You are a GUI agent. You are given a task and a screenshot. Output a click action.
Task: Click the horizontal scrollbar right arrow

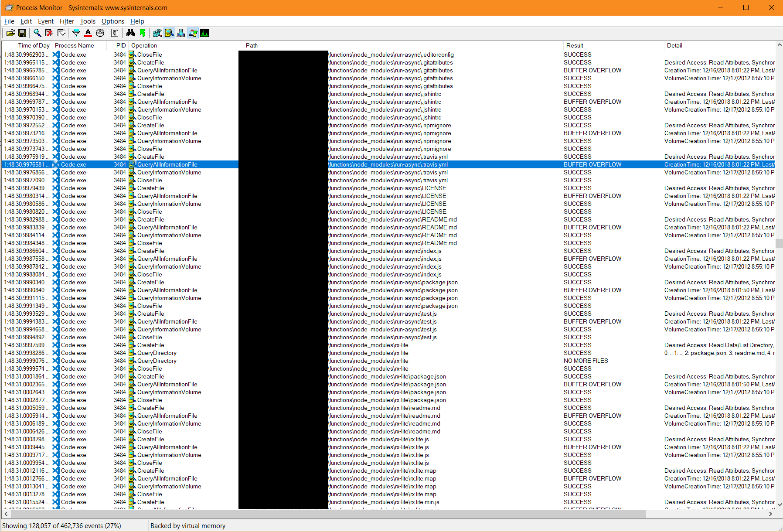tap(771, 514)
